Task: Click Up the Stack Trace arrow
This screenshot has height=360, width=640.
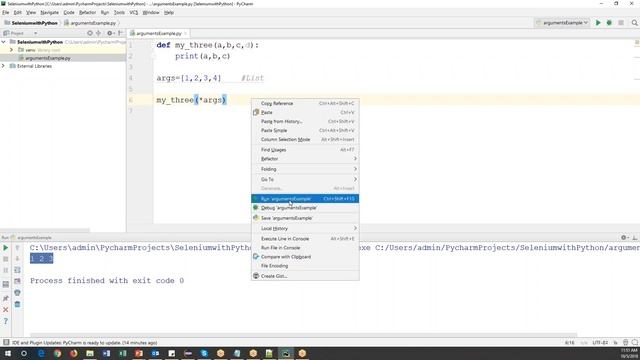Action: [x=17, y=248]
